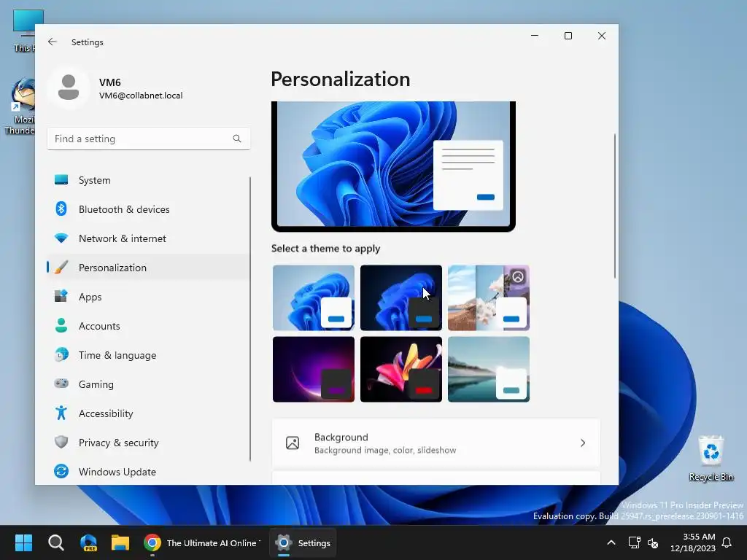
Task: Apply the Windows light bloom theme
Action: coord(314,297)
